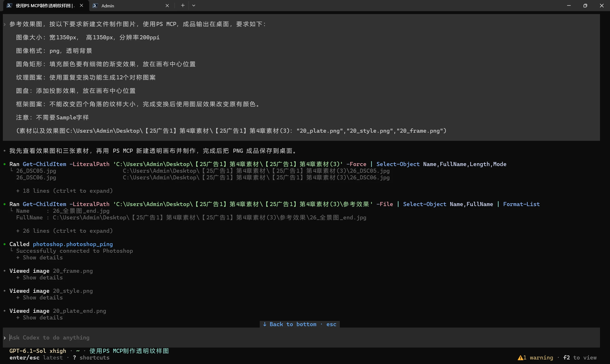Show details for photoshop_ping call

pyautogui.click(x=40, y=258)
